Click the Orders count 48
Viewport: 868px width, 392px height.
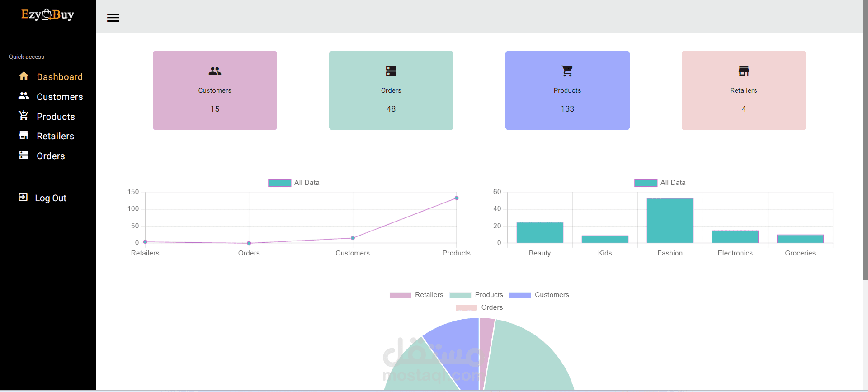click(391, 109)
